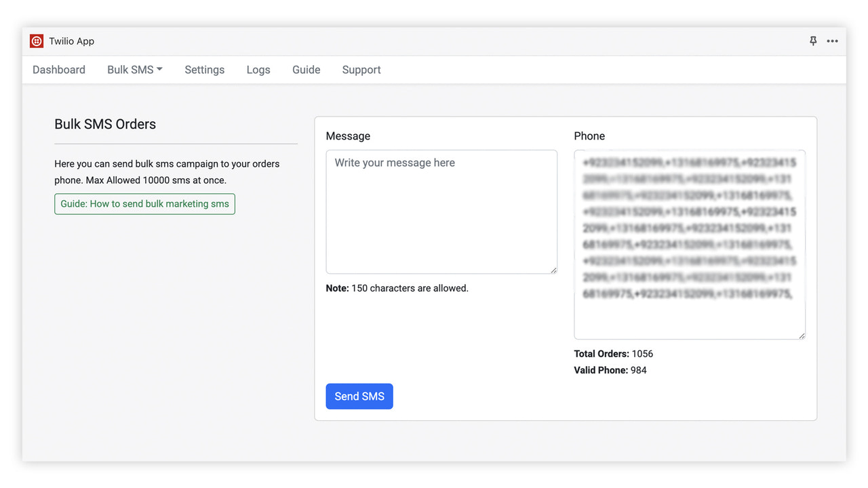Go to the Dashboard tab

point(59,70)
